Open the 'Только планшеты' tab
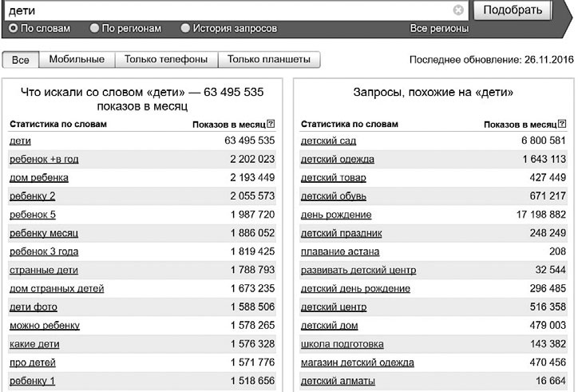The image size is (578, 392). (x=269, y=60)
